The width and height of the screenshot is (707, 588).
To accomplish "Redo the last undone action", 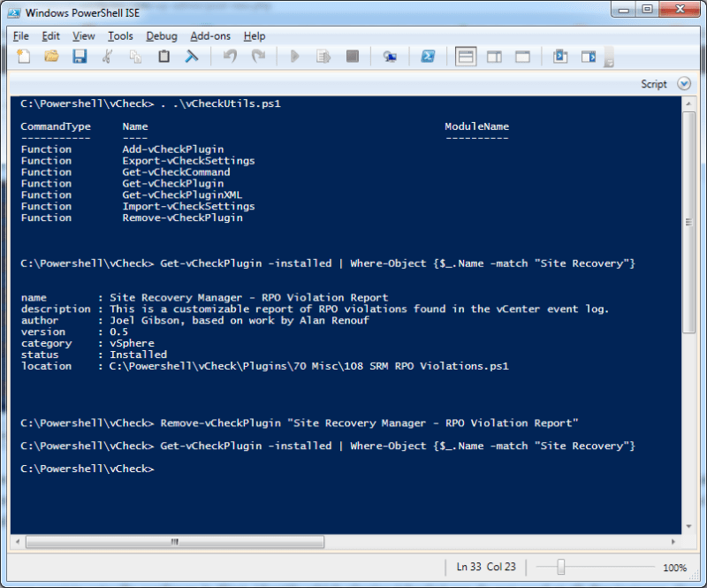I will click(258, 56).
